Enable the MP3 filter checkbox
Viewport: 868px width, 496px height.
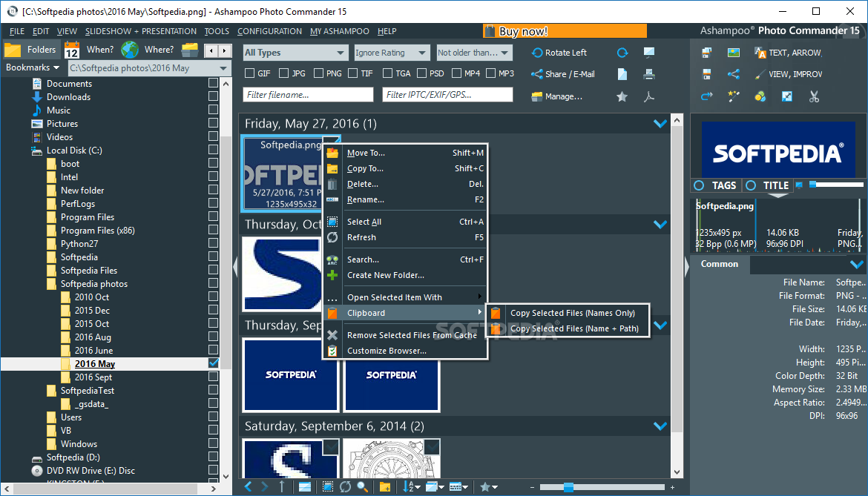490,73
